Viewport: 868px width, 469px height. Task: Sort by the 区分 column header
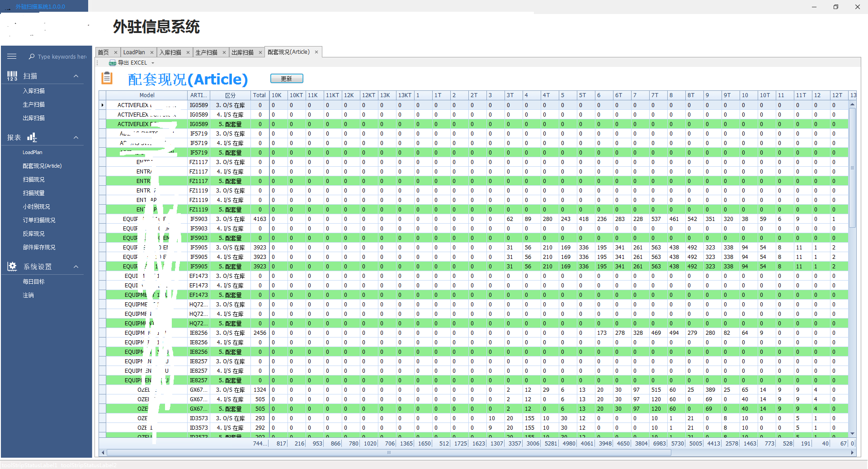pyautogui.click(x=231, y=95)
